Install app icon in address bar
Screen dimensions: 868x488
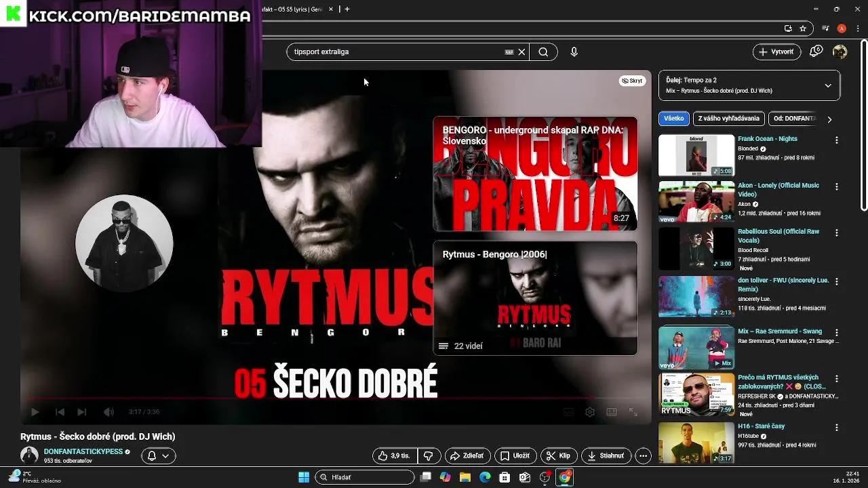coord(788,28)
